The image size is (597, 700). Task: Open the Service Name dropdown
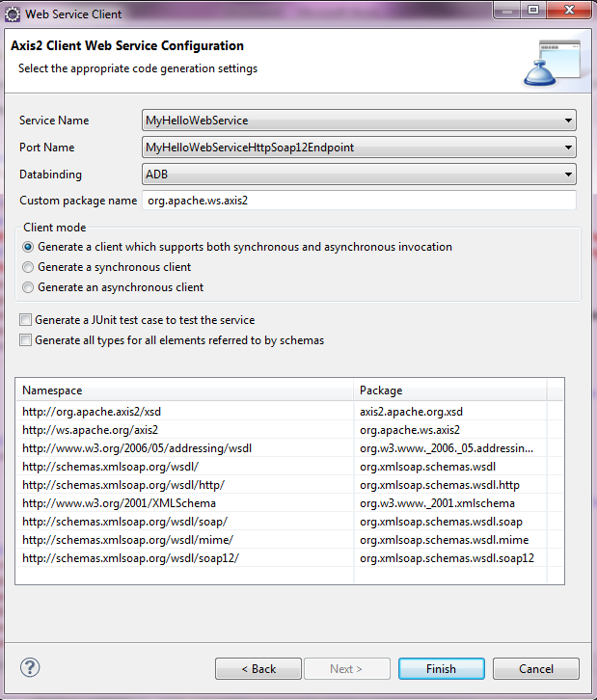tap(359, 121)
